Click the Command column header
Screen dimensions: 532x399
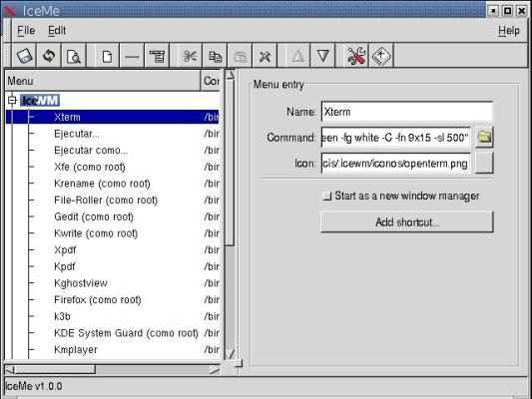click(x=212, y=81)
